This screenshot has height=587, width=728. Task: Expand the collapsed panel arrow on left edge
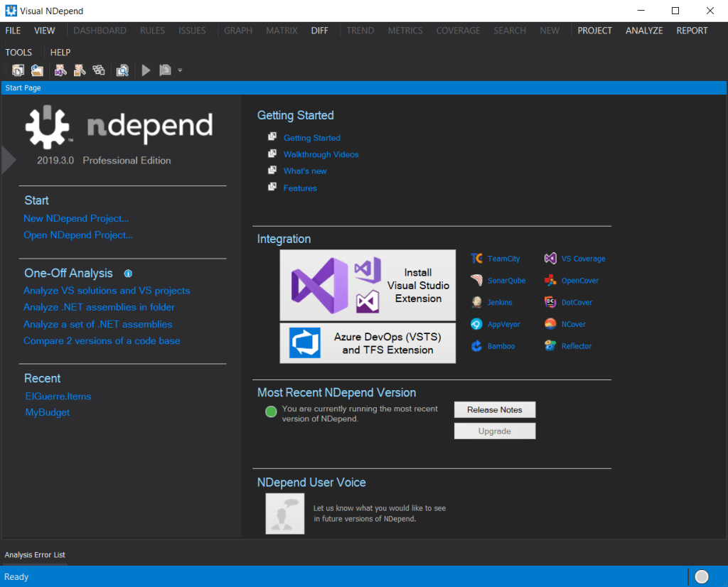(x=8, y=160)
